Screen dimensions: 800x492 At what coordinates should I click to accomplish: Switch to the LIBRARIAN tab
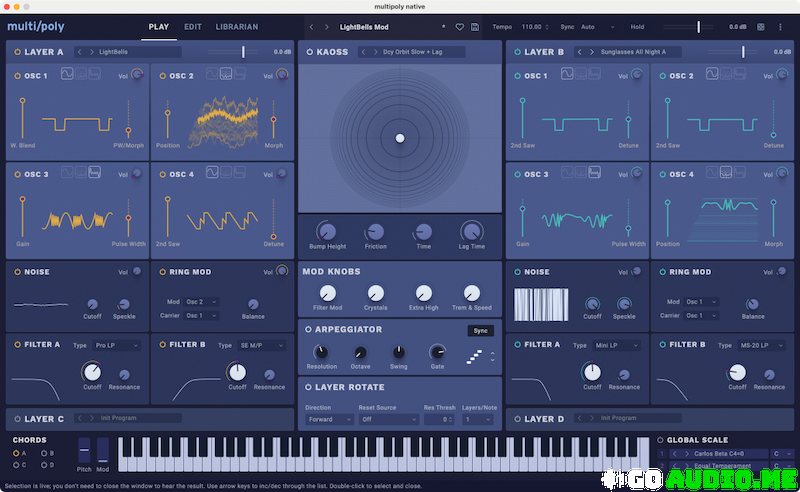(x=237, y=27)
